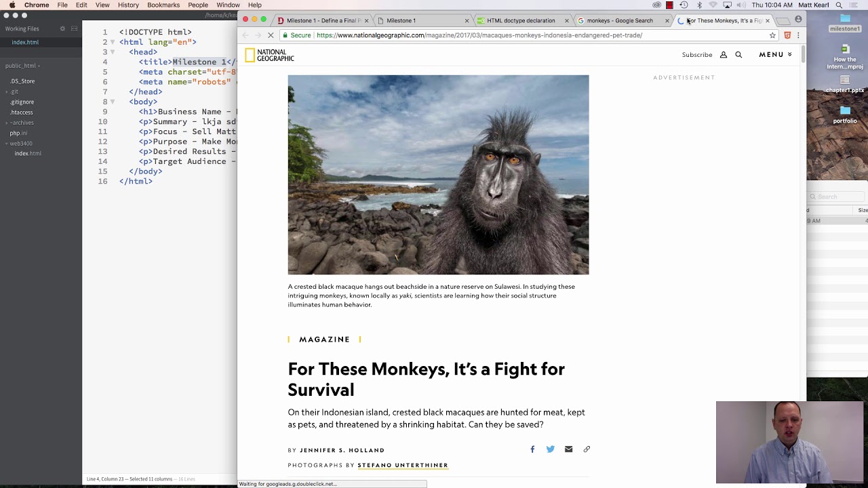Open milestone1 folder on desktop

coord(845,23)
